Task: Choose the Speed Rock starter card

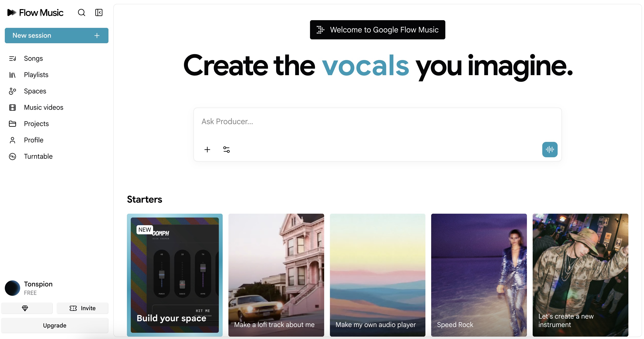Action: (x=479, y=275)
